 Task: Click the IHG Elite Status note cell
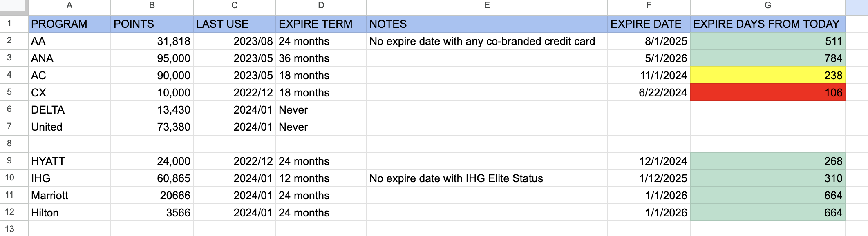(487, 178)
